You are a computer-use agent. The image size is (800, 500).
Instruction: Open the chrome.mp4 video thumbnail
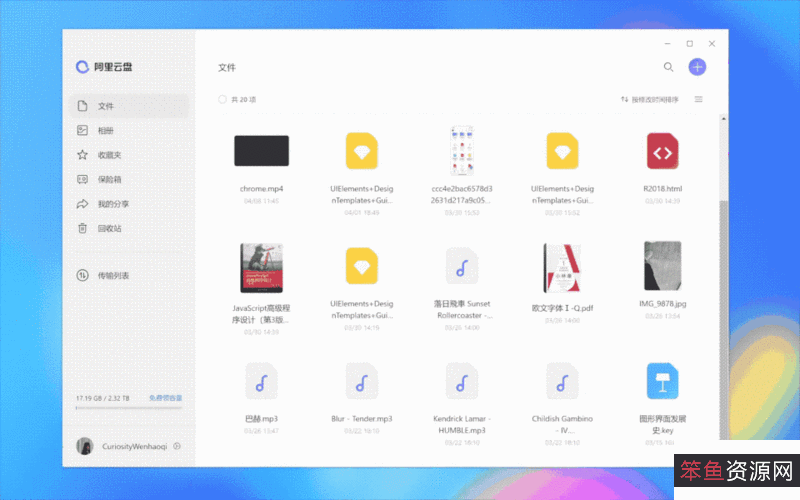coord(261,151)
